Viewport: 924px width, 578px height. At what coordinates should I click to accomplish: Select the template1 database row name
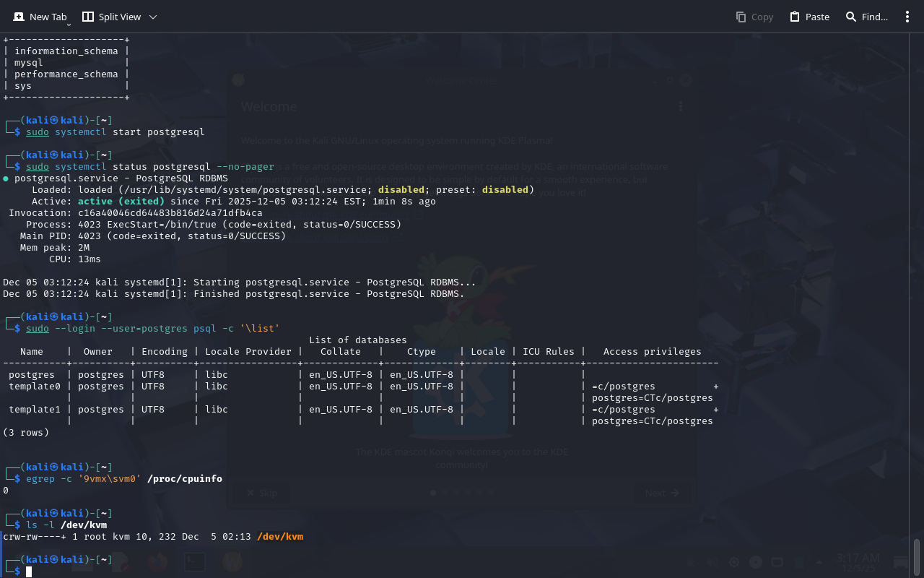(35, 410)
